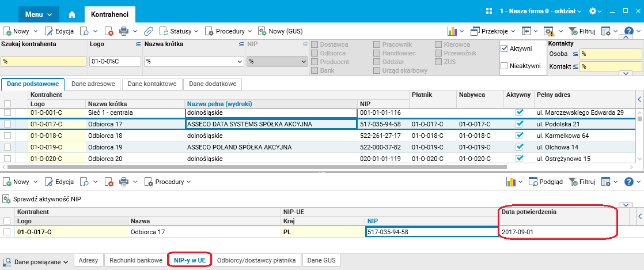Click the title bar settings gear
Viewport: 644px width, 270px height.
pos(593,12)
